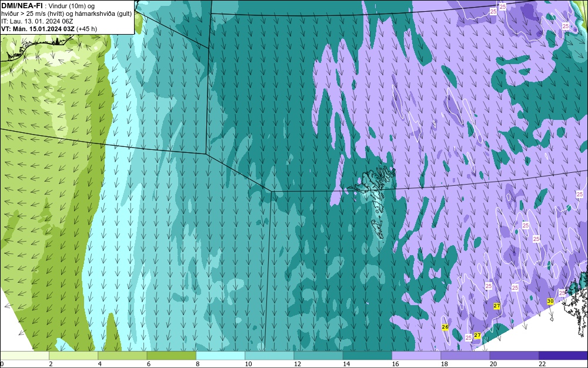The image size is (588, 368).
Task: Select the yellow 27 label adjacent to white 25
Action: tap(477, 335)
